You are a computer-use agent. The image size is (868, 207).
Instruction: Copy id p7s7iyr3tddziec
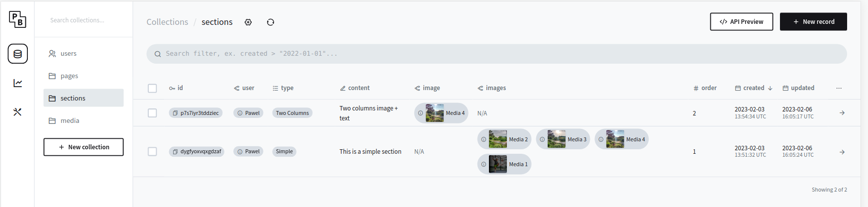[x=175, y=113]
